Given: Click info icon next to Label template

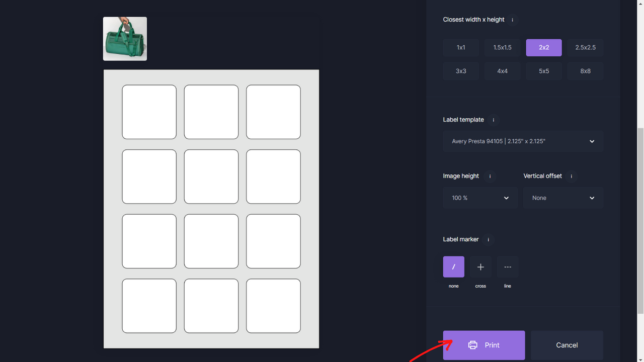Looking at the screenshot, I should coord(493,120).
